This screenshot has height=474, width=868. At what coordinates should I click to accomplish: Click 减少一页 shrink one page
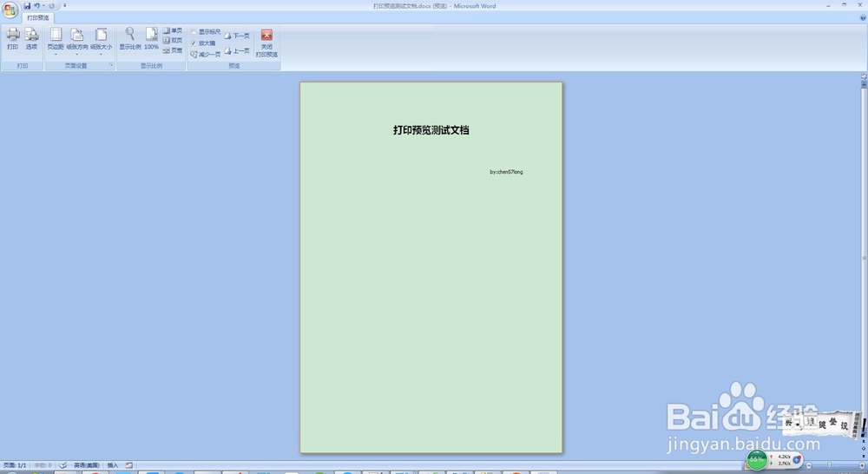(206, 55)
